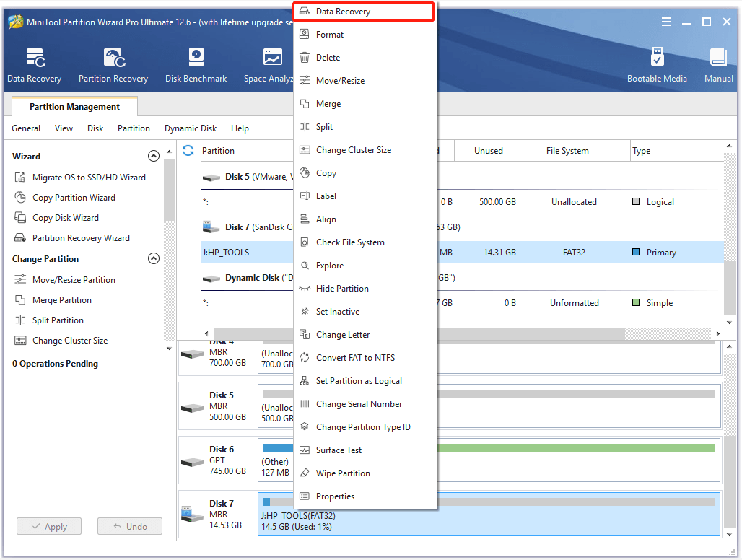
Task: Select Wipe Partition in the context menu
Action: 343,473
